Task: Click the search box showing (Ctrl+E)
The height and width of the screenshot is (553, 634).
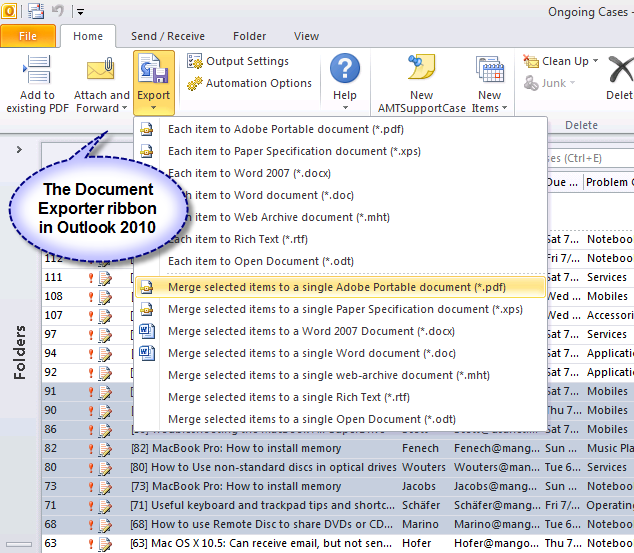Action: coord(590,158)
